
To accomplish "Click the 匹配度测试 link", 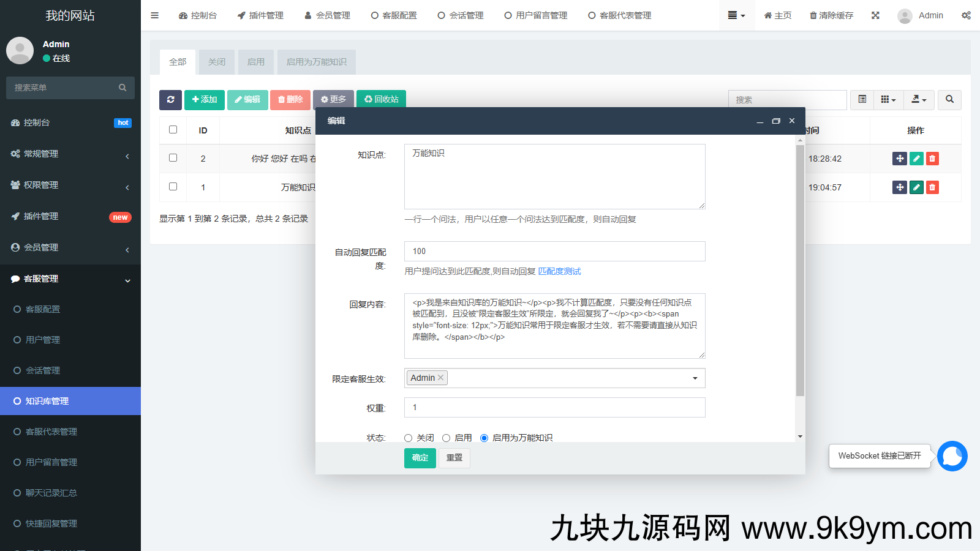I will point(559,271).
